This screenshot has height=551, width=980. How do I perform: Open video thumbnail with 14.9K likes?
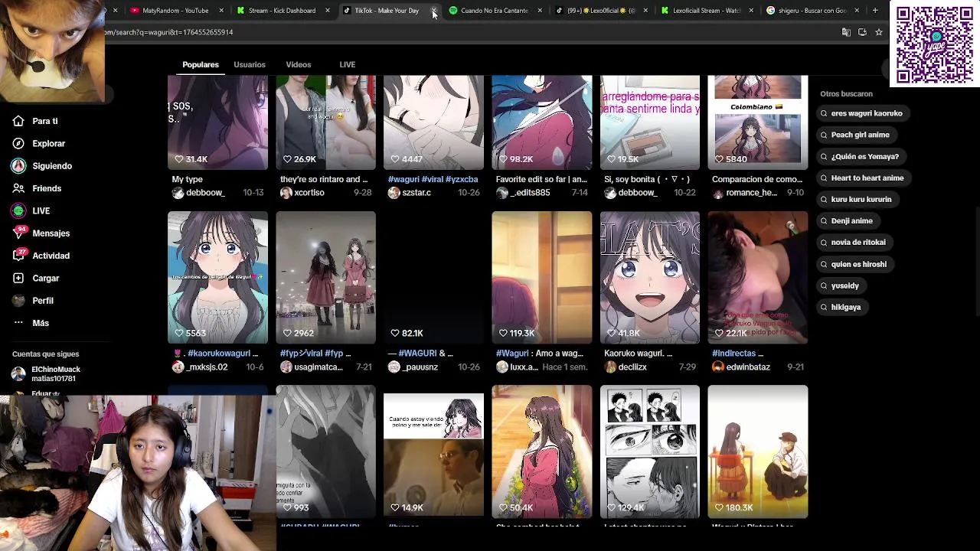433,452
